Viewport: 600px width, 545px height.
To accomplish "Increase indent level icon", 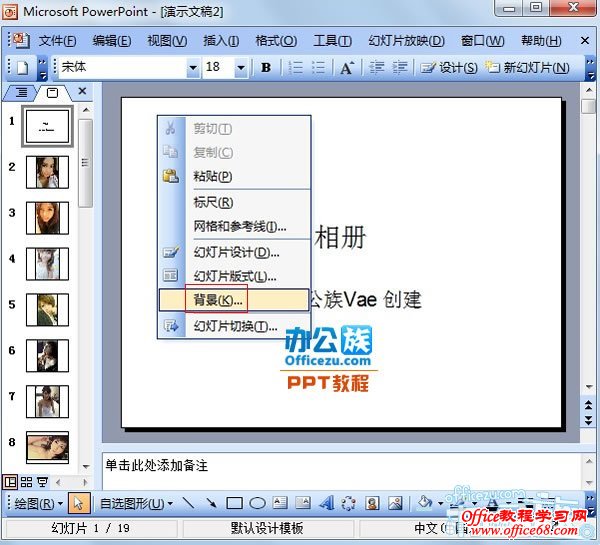I will [x=400, y=68].
